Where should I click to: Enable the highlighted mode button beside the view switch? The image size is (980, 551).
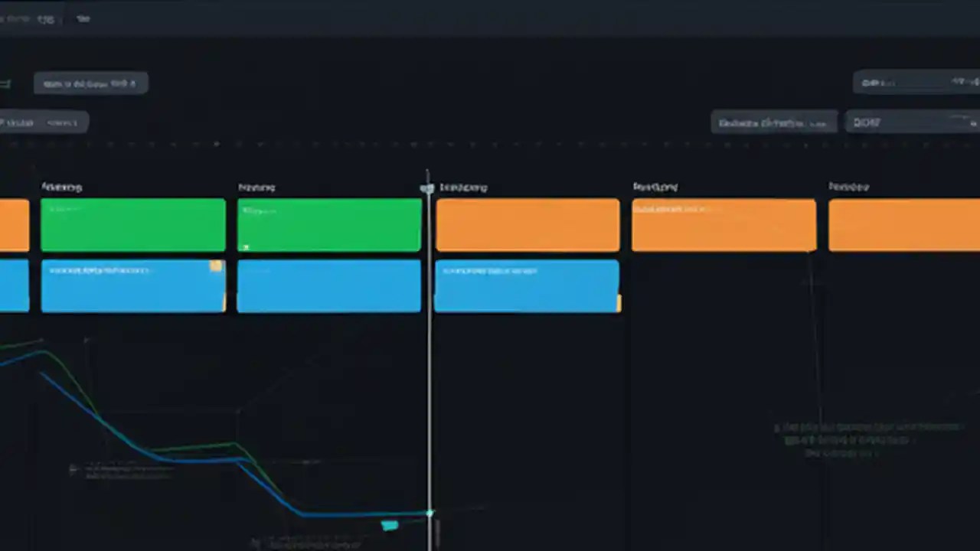[62, 122]
